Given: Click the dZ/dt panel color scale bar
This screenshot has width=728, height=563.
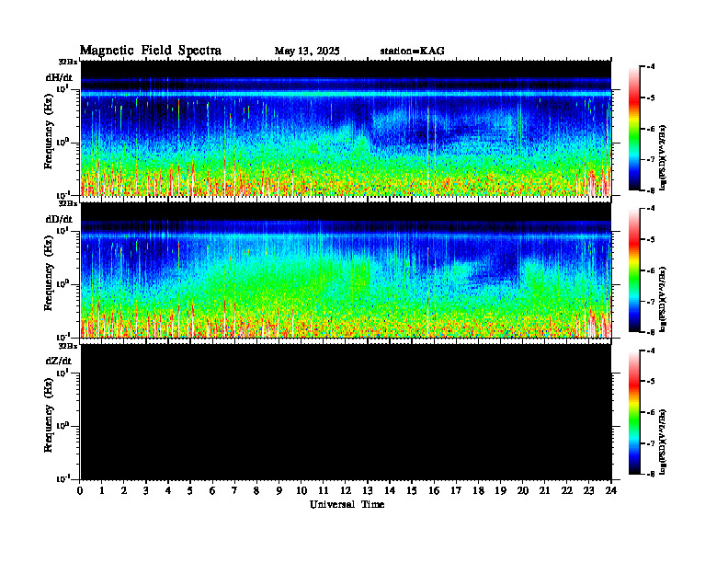Looking at the screenshot, I should tap(633, 412).
